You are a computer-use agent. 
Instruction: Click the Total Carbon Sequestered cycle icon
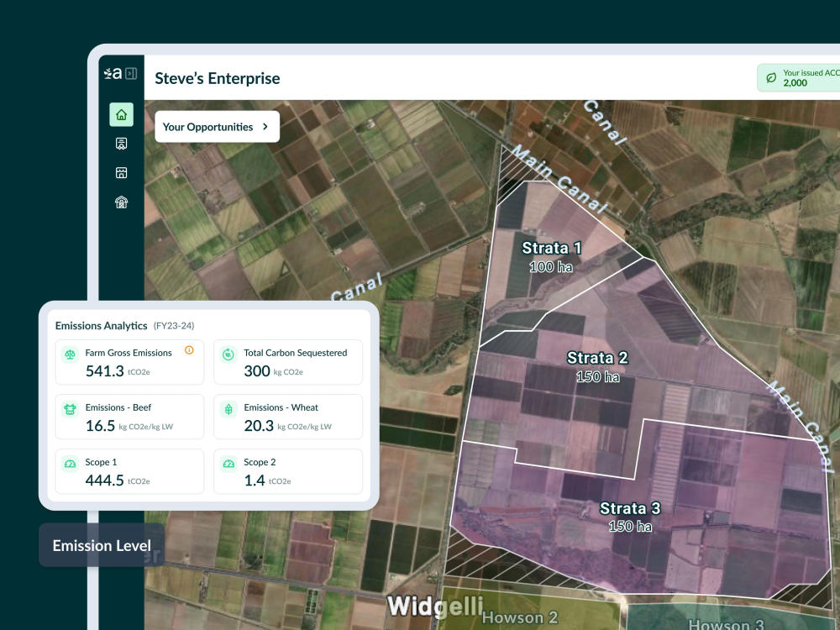click(228, 354)
